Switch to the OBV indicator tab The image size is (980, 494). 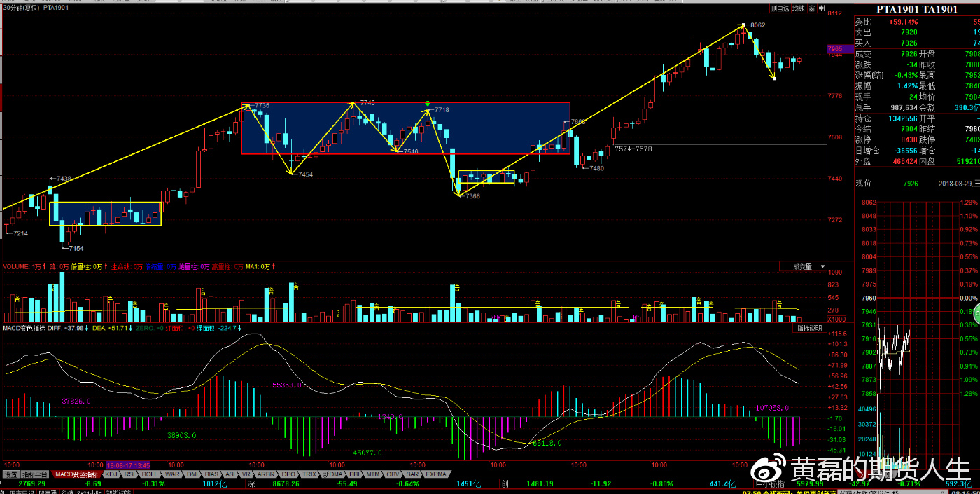click(393, 474)
